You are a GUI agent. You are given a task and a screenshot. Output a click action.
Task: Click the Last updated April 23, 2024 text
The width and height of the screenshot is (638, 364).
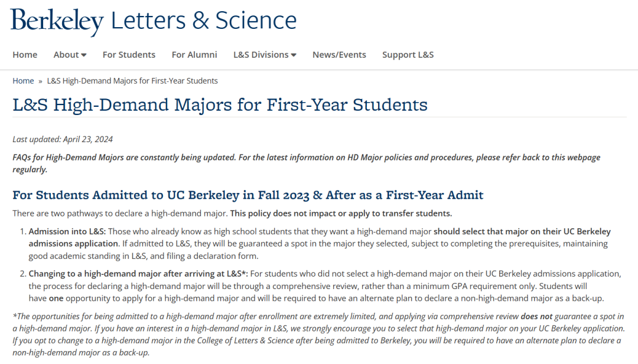63,139
